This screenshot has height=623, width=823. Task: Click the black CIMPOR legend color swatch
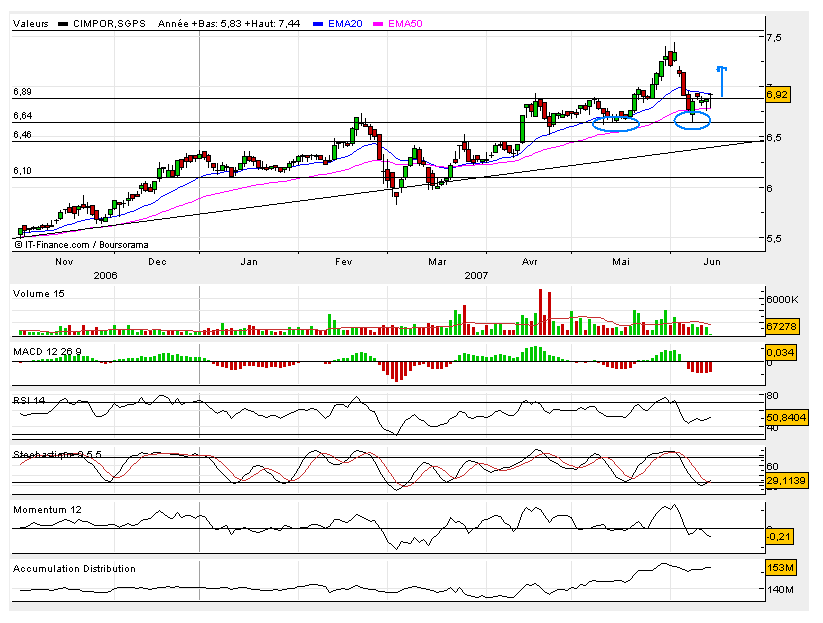point(63,24)
